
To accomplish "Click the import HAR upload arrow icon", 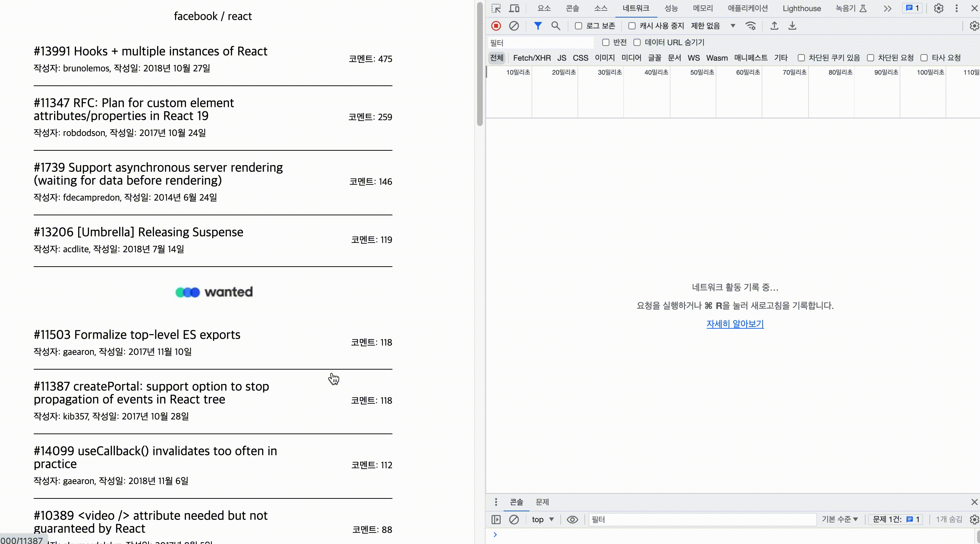I will 774,26.
